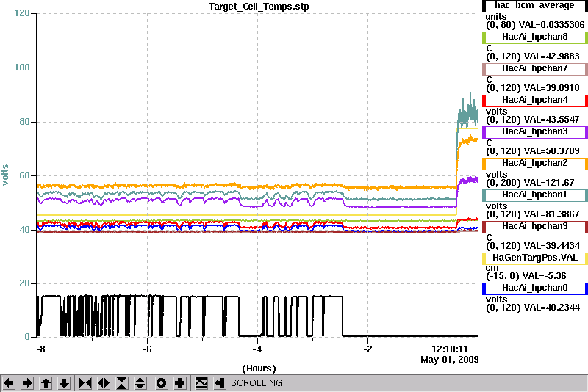
Task: Pan the graph down with the down arrow icon
Action: point(64,383)
